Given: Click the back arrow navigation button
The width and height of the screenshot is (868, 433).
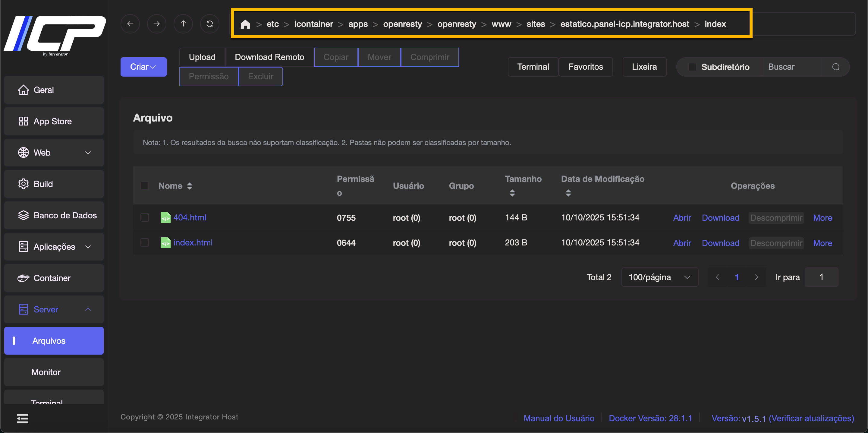Looking at the screenshot, I should pos(130,24).
